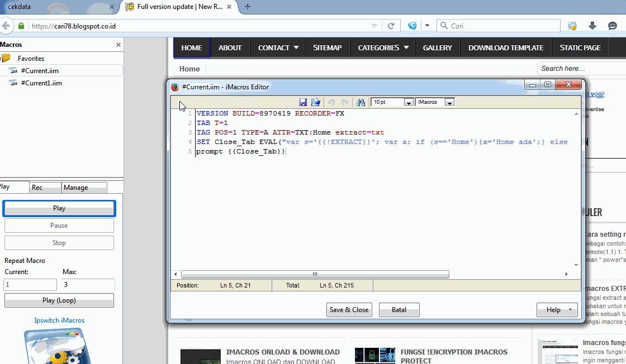The image size is (626, 364).
Task: Open a file using the editor's folder icon
Action: tap(316, 102)
